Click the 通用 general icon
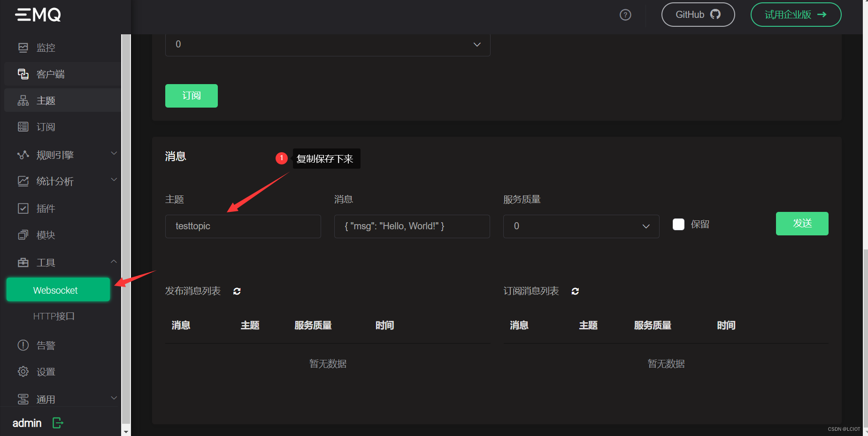This screenshot has height=436, width=868. pyautogui.click(x=23, y=399)
